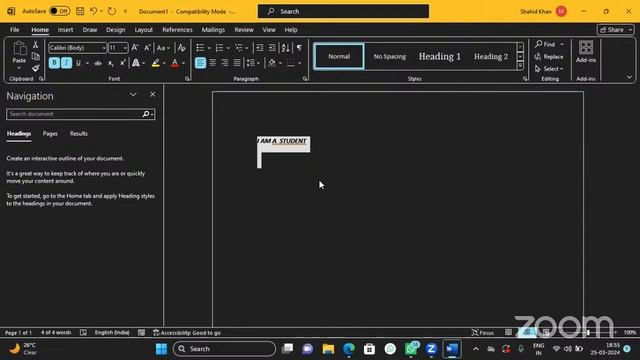Open the References tab

pos(177,30)
